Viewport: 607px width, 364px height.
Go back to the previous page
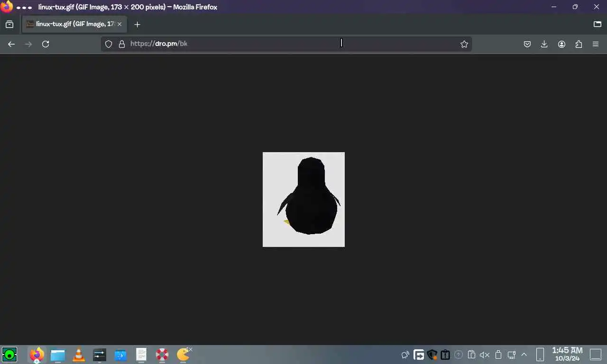coord(11,44)
